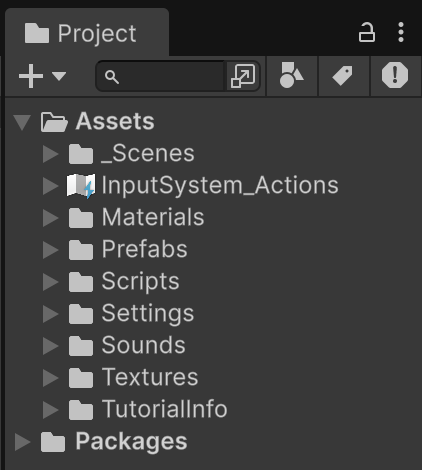
Task: Expand the Settings folder arrow
Action: pyautogui.click(x=51, y=314)
